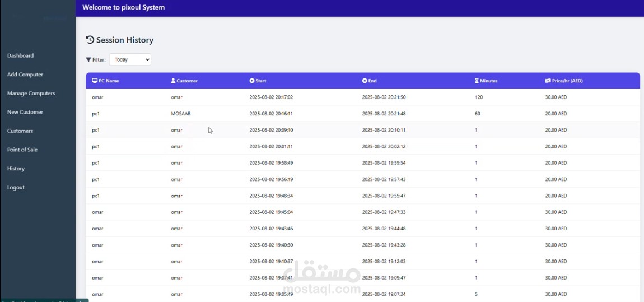The height and width of the screenshot is (302, 644).
Task: Select New Customer in sidebar
Action: 25,112
